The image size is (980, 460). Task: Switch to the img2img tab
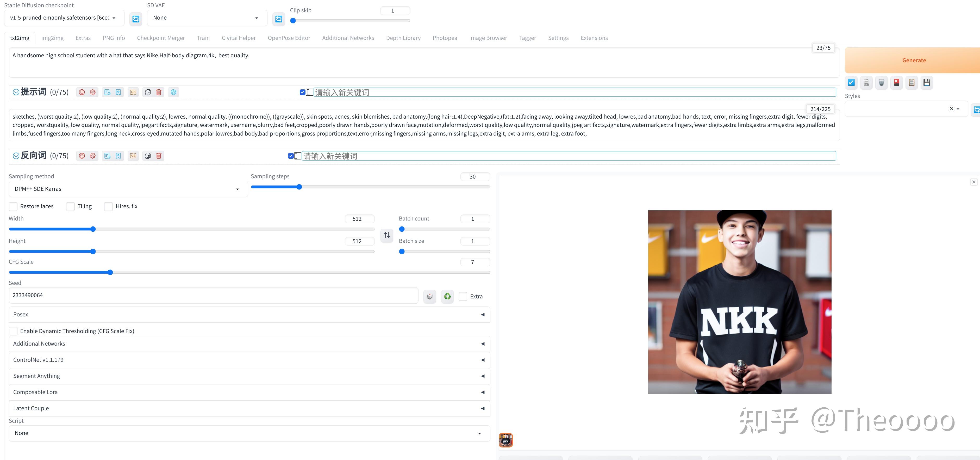[x=53, y=38]
